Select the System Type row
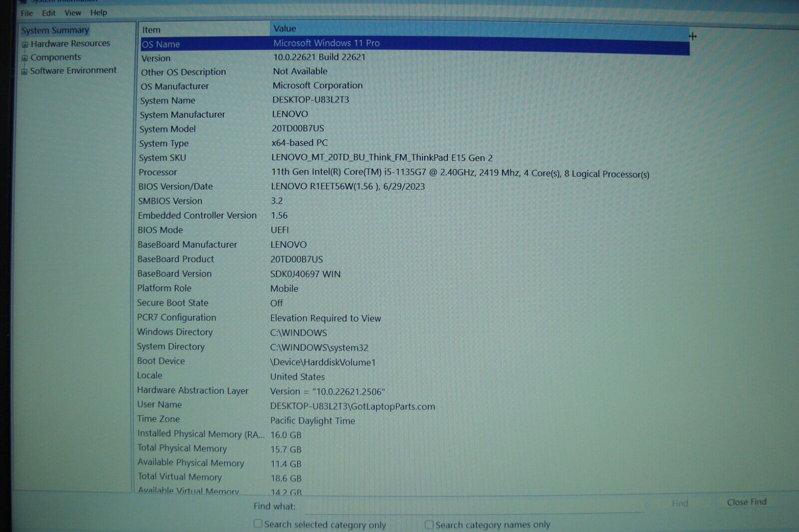 414,143
